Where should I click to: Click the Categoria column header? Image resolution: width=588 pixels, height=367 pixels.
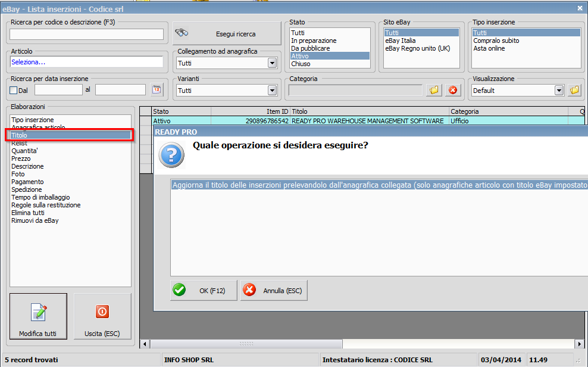tap(508, 111)
